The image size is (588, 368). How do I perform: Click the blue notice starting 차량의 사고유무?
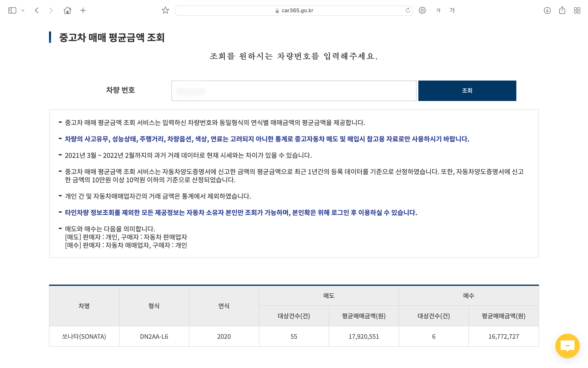[x=267, y=139]
